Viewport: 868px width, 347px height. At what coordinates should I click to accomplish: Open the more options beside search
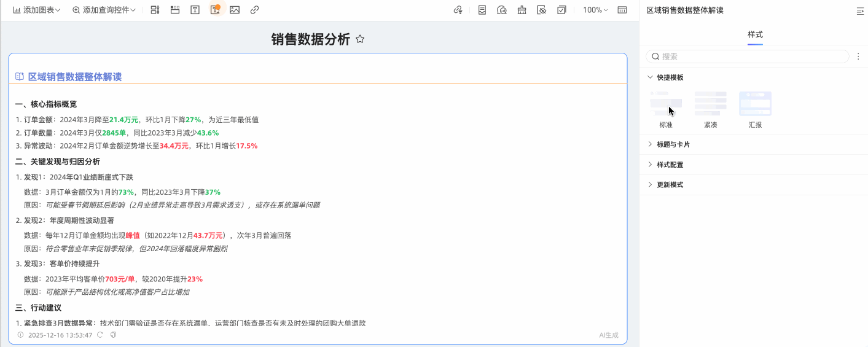pyautogui.click(x=858, y=57)
